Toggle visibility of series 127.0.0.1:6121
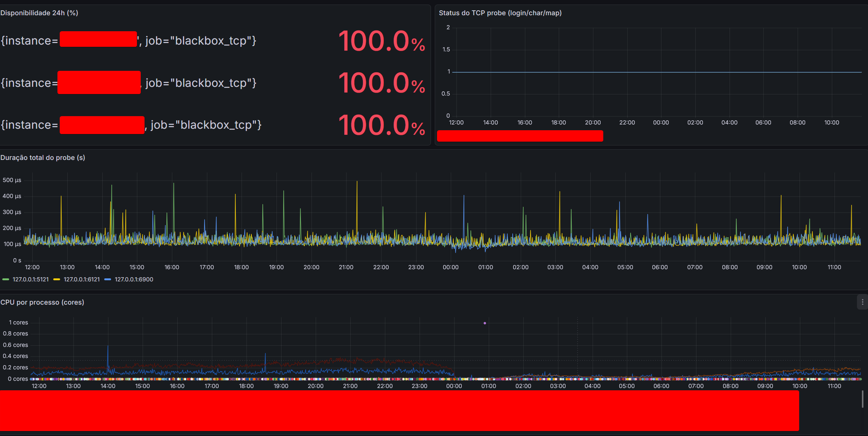Image resolution: width=868 pixels, height=436 pixels. pyautogui.click(x=81, y=279)
